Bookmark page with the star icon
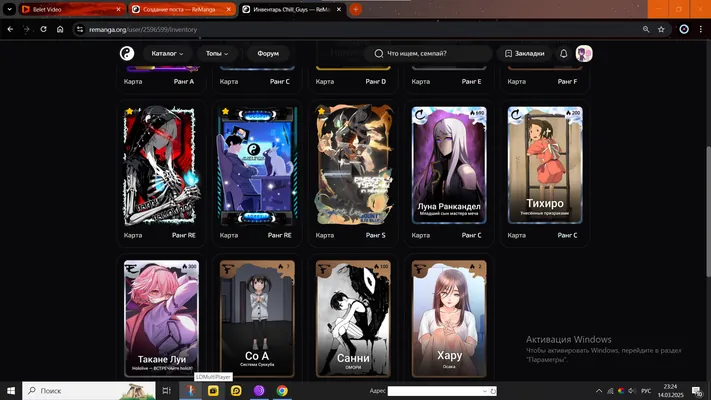This screenshot has width=711, height=400. click(661, 29)
